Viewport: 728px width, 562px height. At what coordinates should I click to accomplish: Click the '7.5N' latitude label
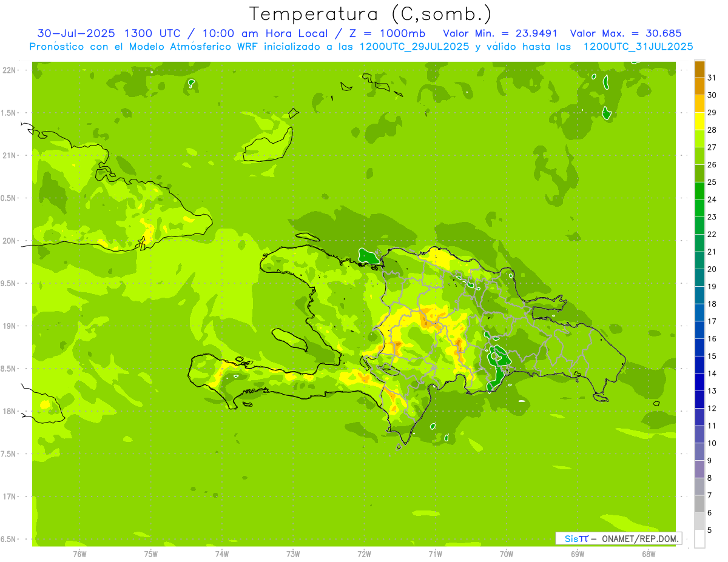(x=9, y=454)
